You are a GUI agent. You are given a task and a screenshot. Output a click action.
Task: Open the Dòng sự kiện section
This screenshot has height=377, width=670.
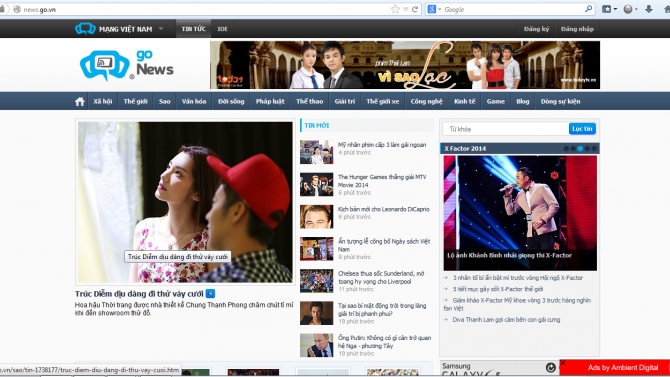coord(561,101)
